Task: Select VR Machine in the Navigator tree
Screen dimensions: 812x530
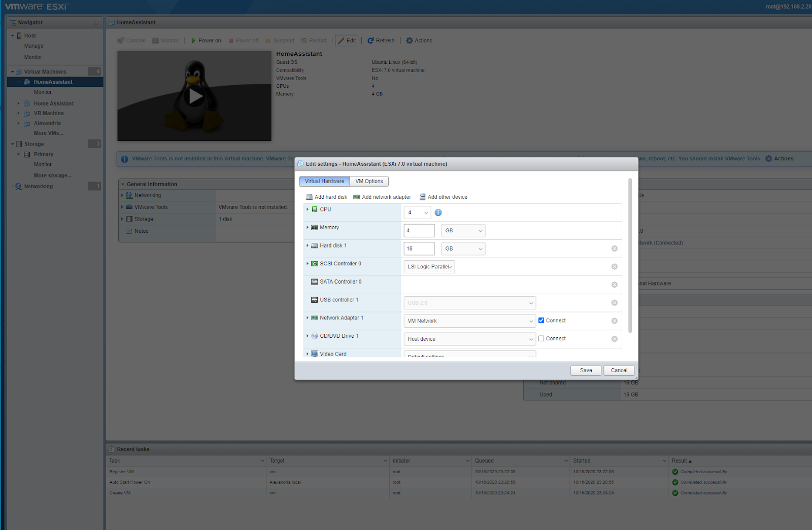Action: [49, 113]
